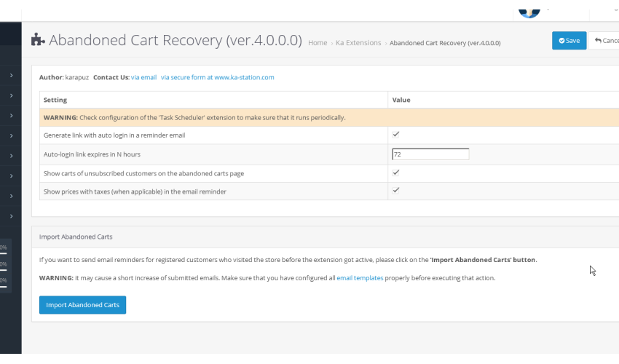Expand the fourth sidebar menu chevron
This screenshot has height=364, width=619.
(x=11, y=135)
